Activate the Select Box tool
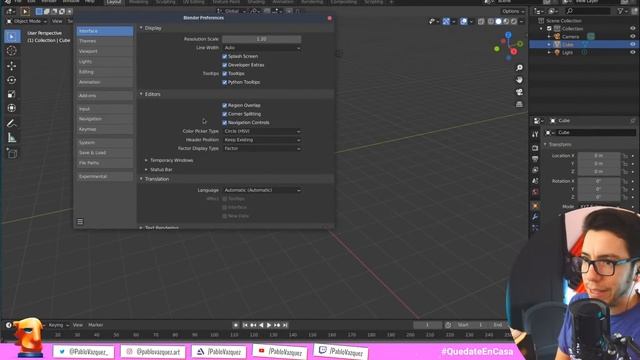The width and height of the screenshot is (640, 360). click(x=11, y=36)
